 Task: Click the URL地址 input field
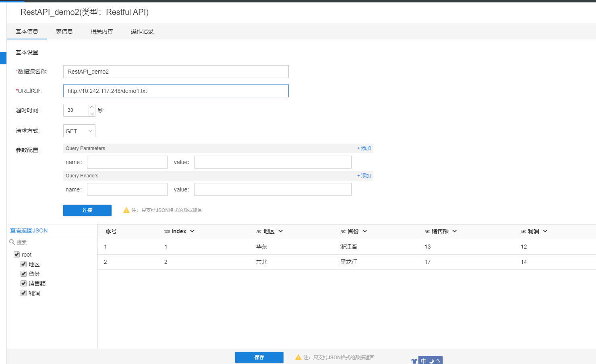(176, 91)
